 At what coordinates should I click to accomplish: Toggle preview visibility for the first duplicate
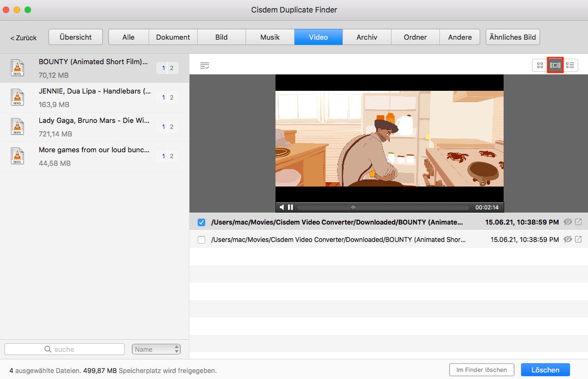pos(567,222)
